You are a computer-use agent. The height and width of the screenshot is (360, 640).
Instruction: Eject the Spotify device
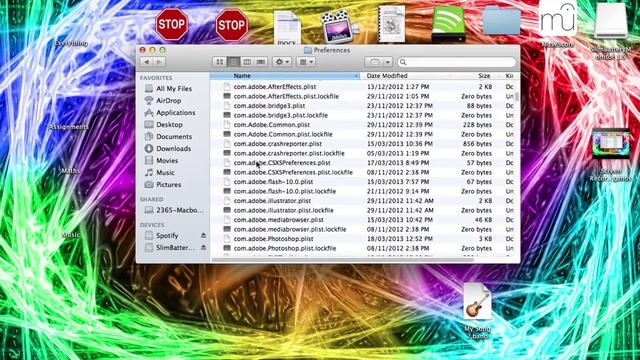tap(203, 236)
